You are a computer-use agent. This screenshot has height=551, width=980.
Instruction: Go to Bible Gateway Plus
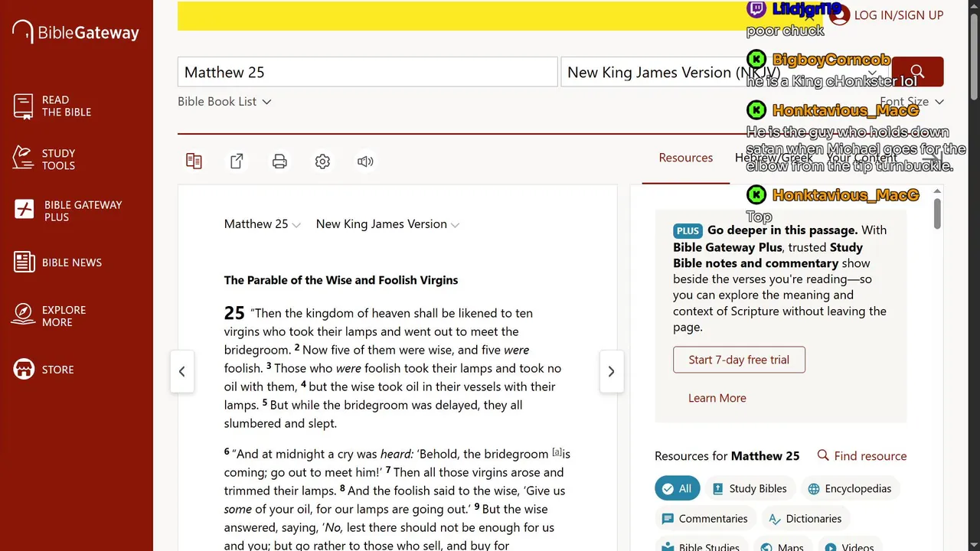pyautogui.click(x=67, y=210)
